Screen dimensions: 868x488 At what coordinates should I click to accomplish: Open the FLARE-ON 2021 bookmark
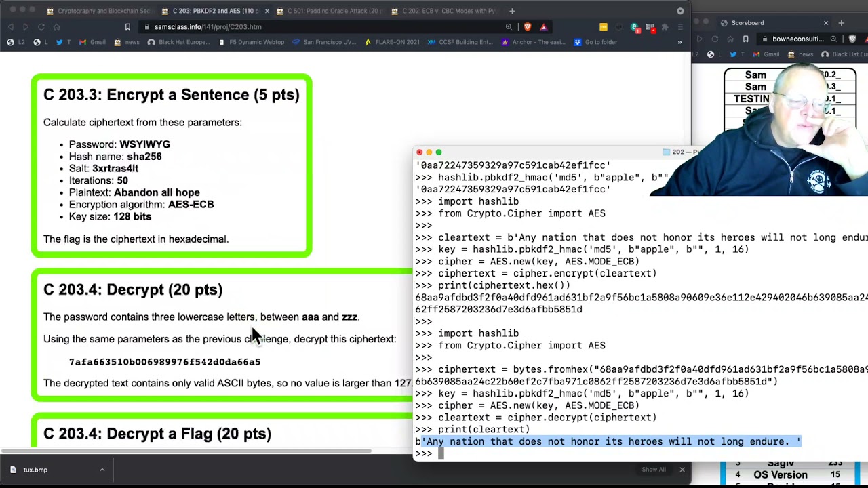(x=391, y=42)
